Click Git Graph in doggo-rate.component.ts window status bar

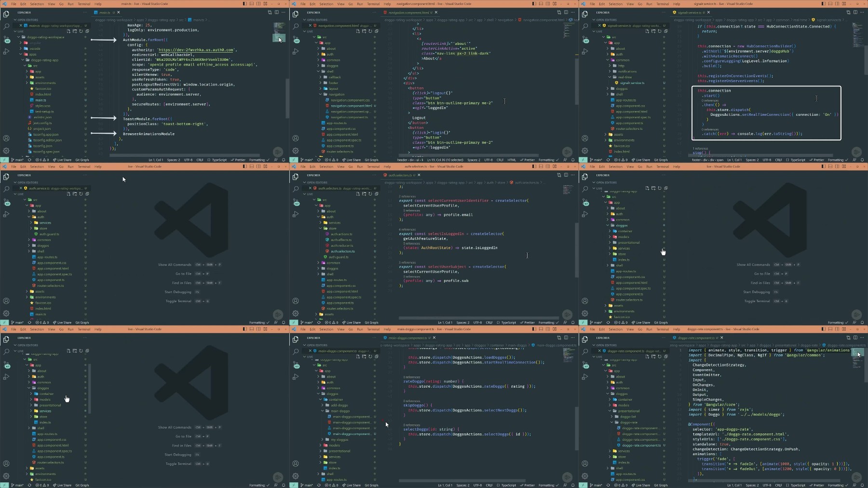[661, 485]
